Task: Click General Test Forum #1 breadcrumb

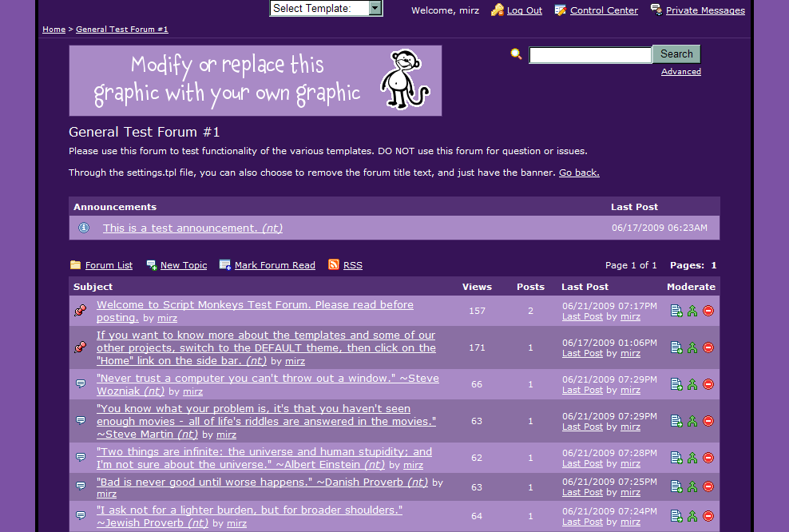Action: 121,30
